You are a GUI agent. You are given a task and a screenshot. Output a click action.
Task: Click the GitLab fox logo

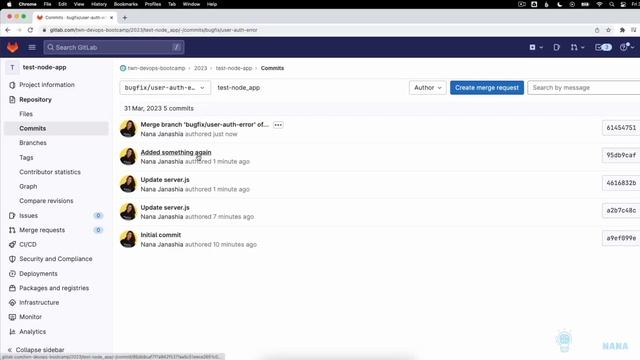tap(13, 47)
